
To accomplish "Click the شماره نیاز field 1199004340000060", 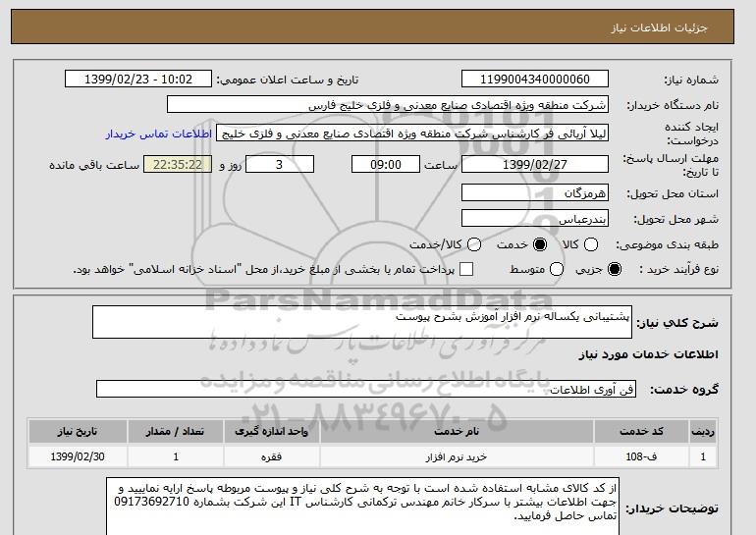I will point(535,80).
